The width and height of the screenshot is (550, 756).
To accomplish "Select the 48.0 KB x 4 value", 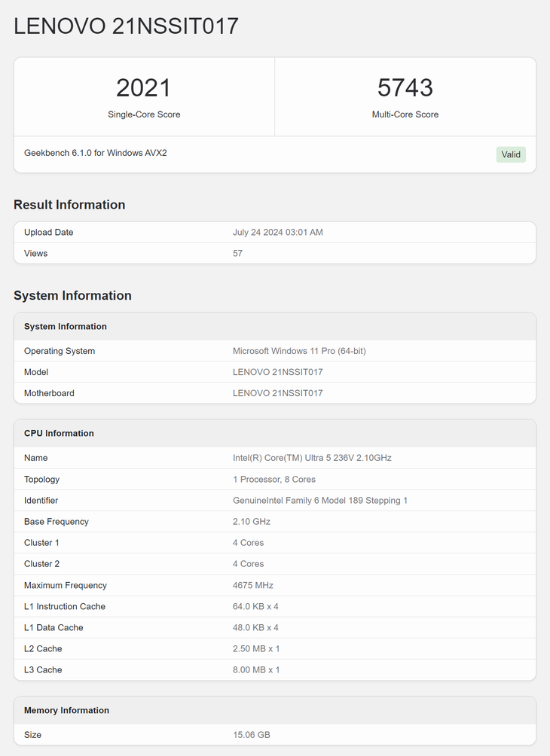I will [x=255, y=627].
